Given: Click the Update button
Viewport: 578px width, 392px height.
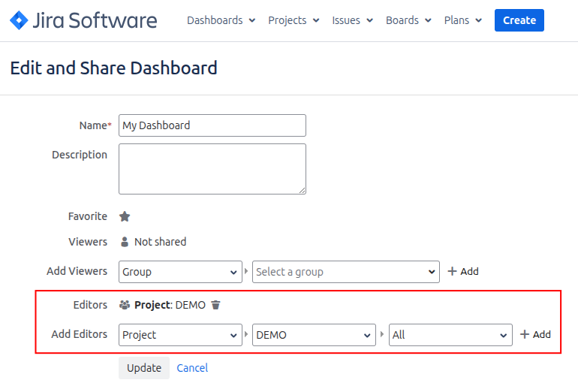Looking at the screenshot, I should pos(144,368).
